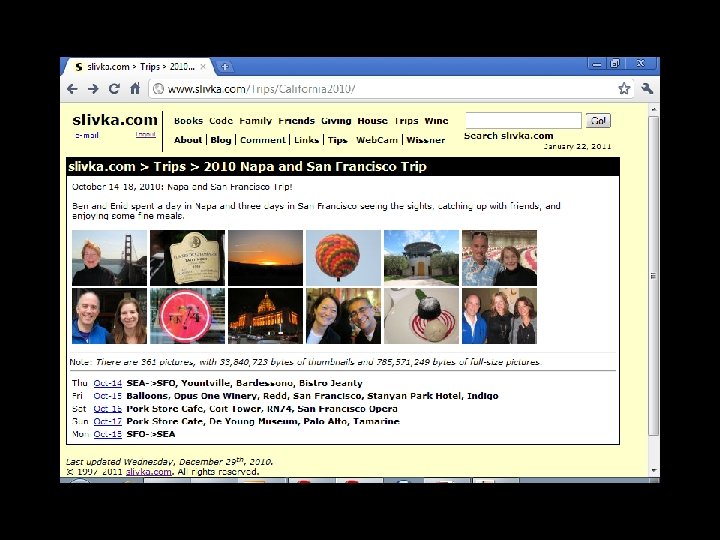Open the Wine section in site menu
The height and width of the screenshot is (540, 720).
(436, 121)
